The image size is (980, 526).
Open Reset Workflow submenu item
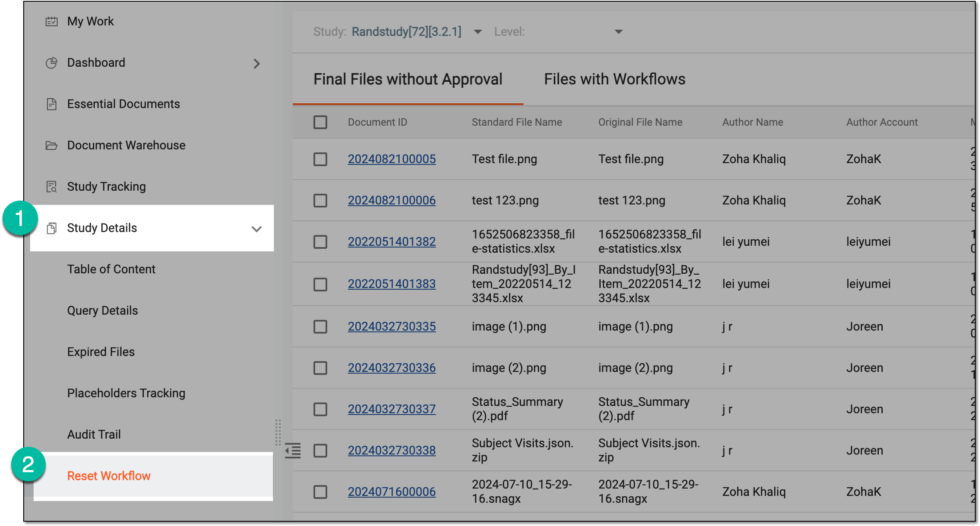pos(109,476)
